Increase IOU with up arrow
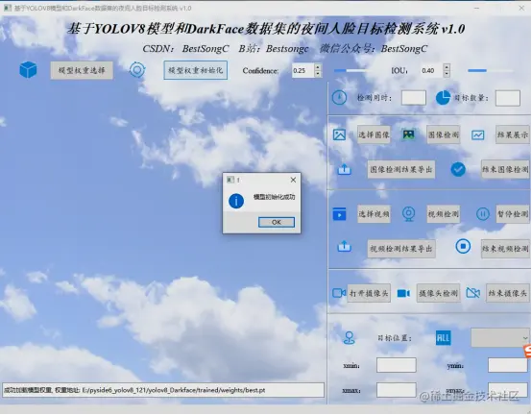532x415 pixels. coord(447,67)
